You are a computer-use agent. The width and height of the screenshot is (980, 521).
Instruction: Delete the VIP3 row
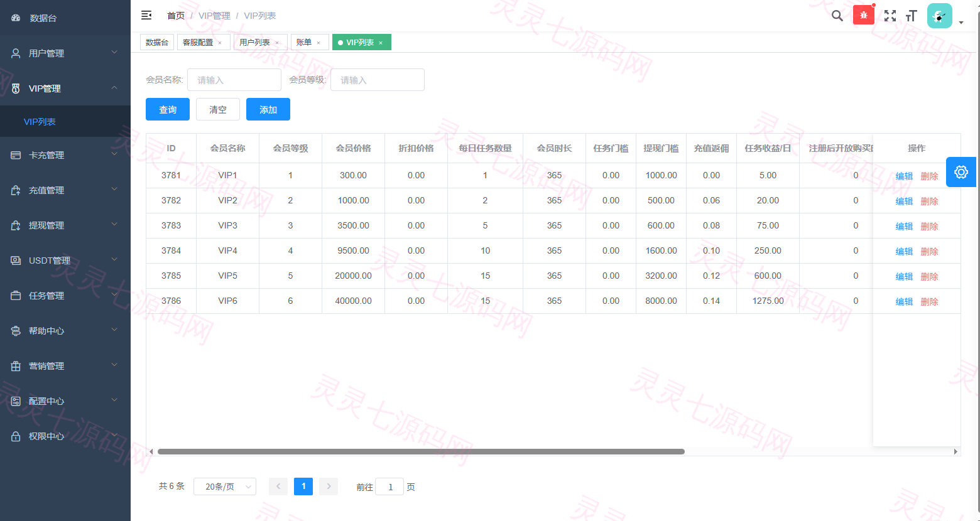tap(929, 227)
